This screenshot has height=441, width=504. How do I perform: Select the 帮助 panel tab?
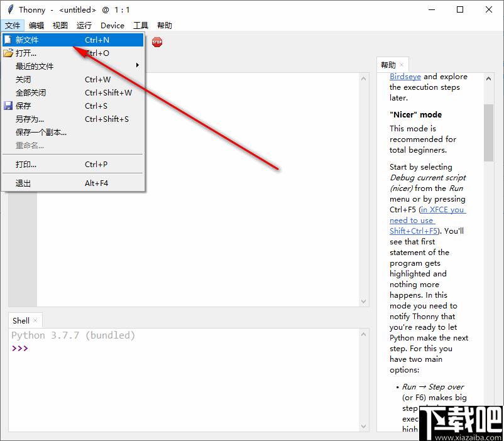click(388, 65)
